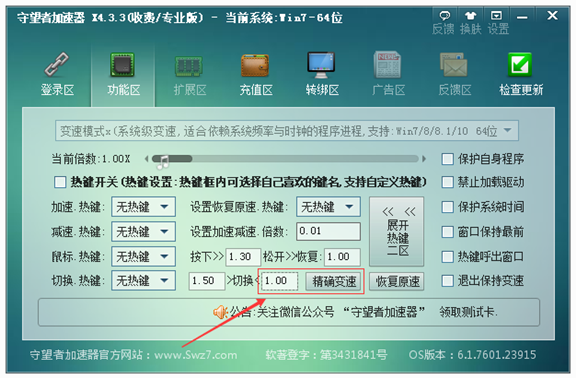Viewport: 576px width, 378px height.
Task: Click the 设置加速减速.倍数 field with 0.01
Action: 328,231
